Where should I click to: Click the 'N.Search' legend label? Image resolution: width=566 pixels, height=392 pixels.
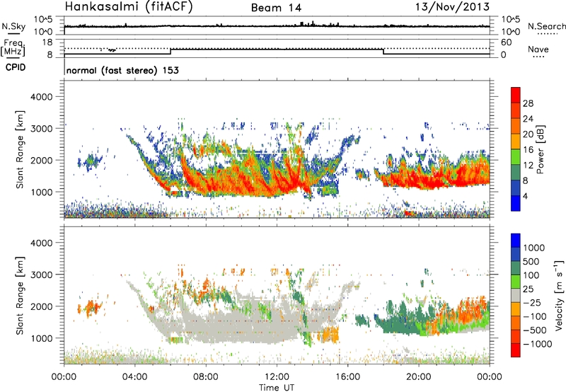coord(546,26)
